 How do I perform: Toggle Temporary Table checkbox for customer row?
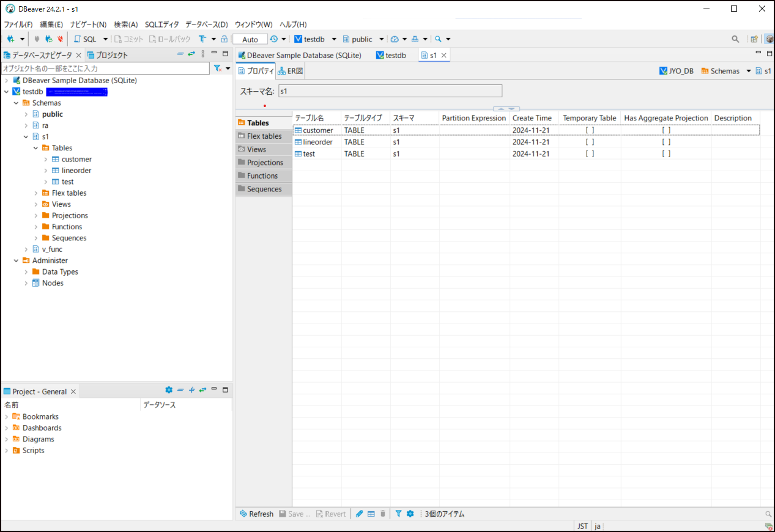pyautogui.click(x=590, y=130)
